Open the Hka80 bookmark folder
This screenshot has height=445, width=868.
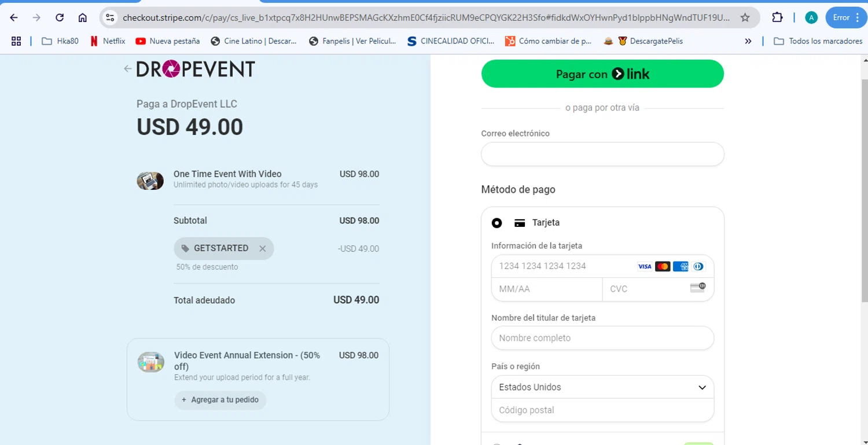[60, 41]
